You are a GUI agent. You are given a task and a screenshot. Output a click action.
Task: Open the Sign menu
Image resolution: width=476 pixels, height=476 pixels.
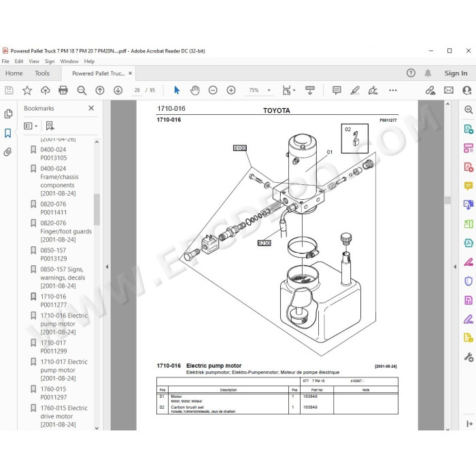pyautogui.click(x=50, y=61)
